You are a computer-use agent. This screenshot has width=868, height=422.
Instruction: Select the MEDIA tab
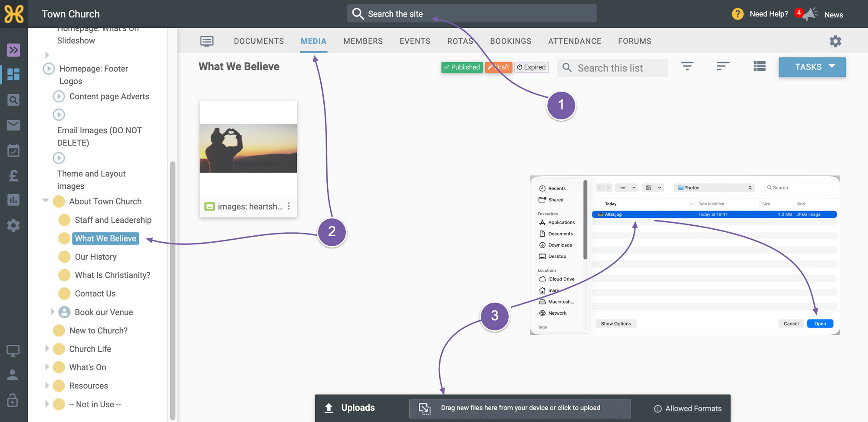coord(313,41)
